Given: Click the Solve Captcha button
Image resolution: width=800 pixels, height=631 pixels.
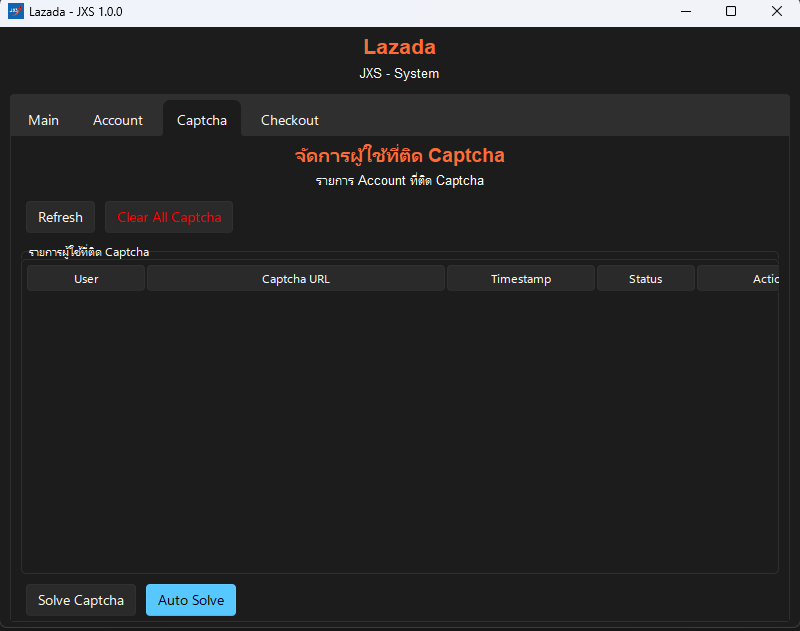Looking at the screenshot, I should (81, 600).
